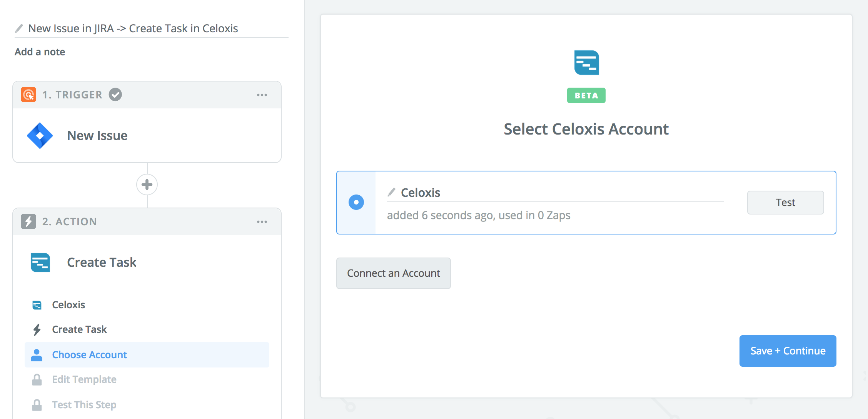
Task: Select the Celoxis account radio button
Action: point(356,202)
